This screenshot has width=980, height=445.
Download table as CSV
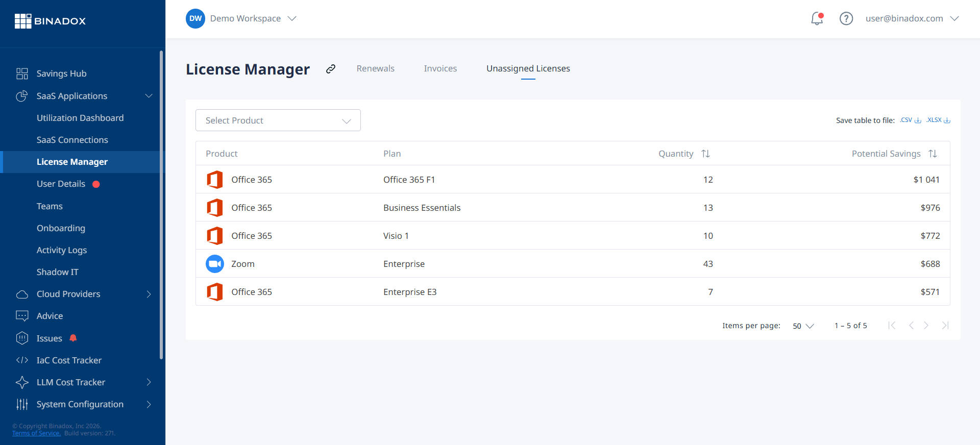coord(911,120)
